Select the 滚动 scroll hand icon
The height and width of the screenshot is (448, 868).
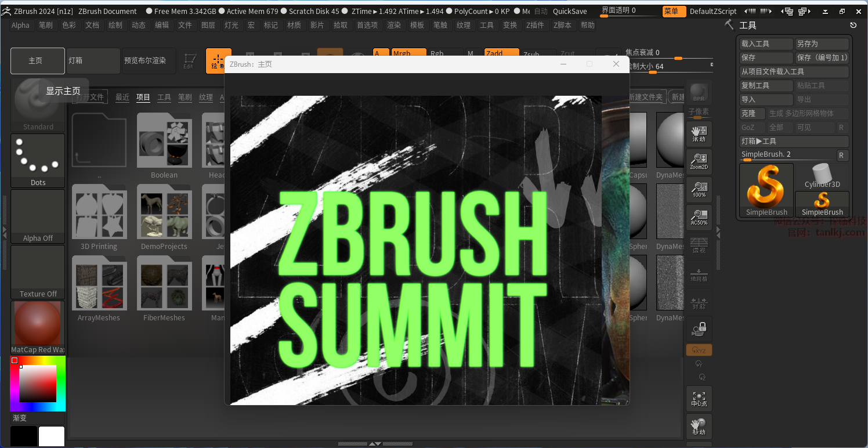click(699, 133)
